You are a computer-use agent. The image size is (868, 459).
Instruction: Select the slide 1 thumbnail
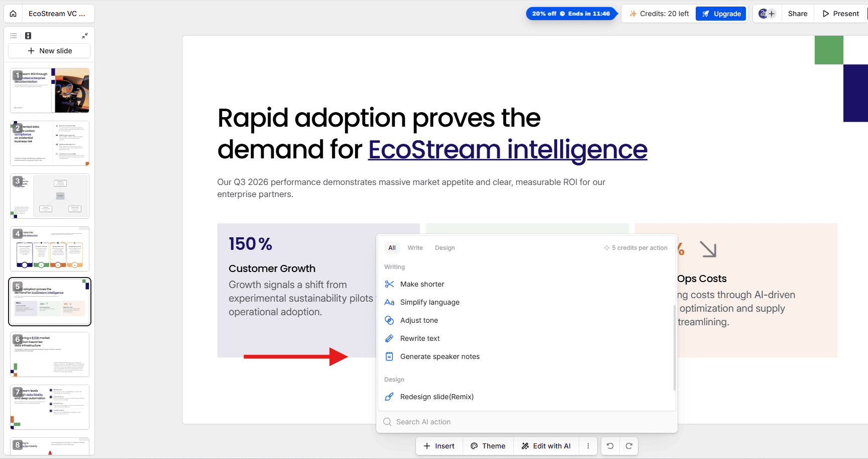pos(50,90)
